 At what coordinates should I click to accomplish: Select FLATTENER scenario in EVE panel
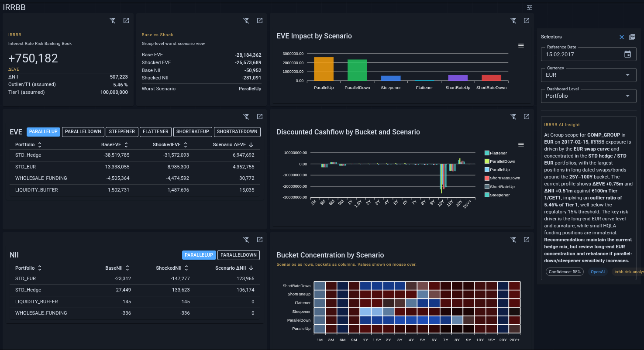pyautogui.click(x=156, y=132)
